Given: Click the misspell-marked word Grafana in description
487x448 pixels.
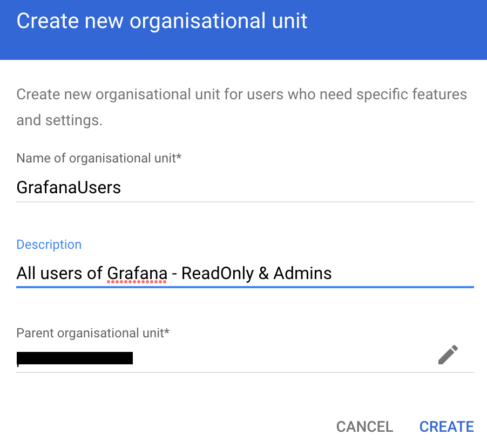Looking at the screenshot, I should point(137,273).
